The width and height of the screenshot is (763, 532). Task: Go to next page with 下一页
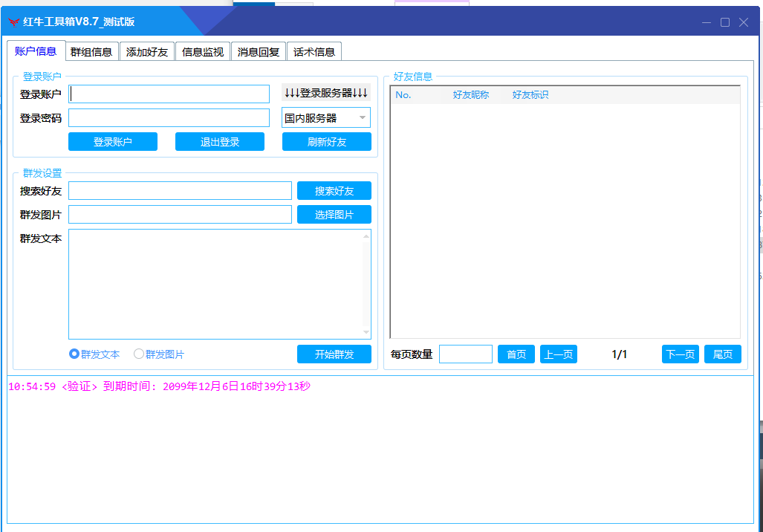681,354
